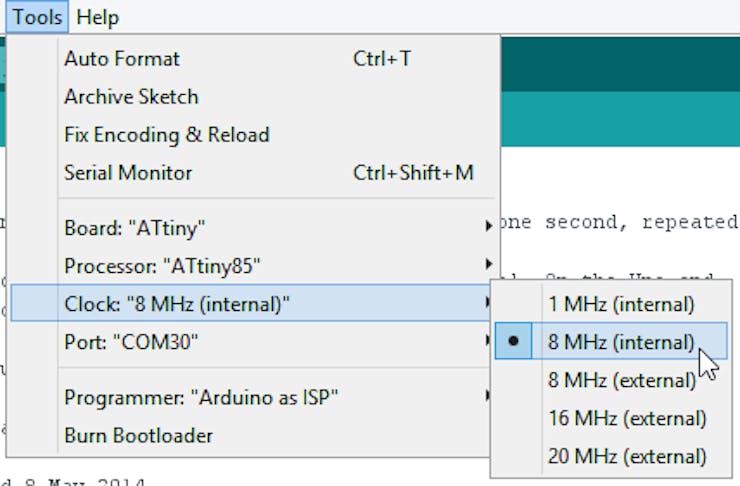
Task: Expand the Port "COM30" submenu
Action: (x=131, y=342)
